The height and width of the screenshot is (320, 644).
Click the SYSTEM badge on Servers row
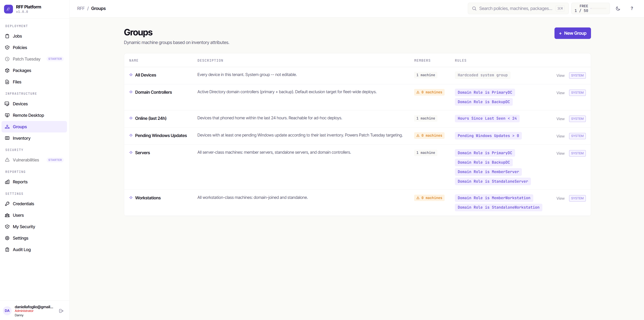tap(577, 153)
